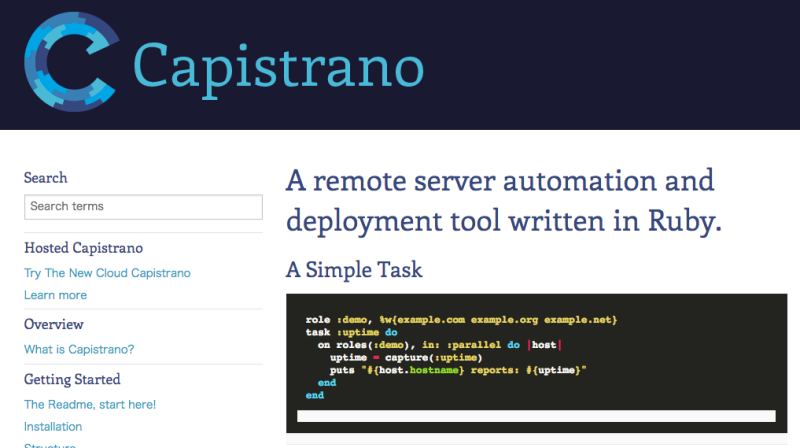This screenshot has width=800, height=448.
Task: Click the puts host.hostname code line
Action: (458, 370)
